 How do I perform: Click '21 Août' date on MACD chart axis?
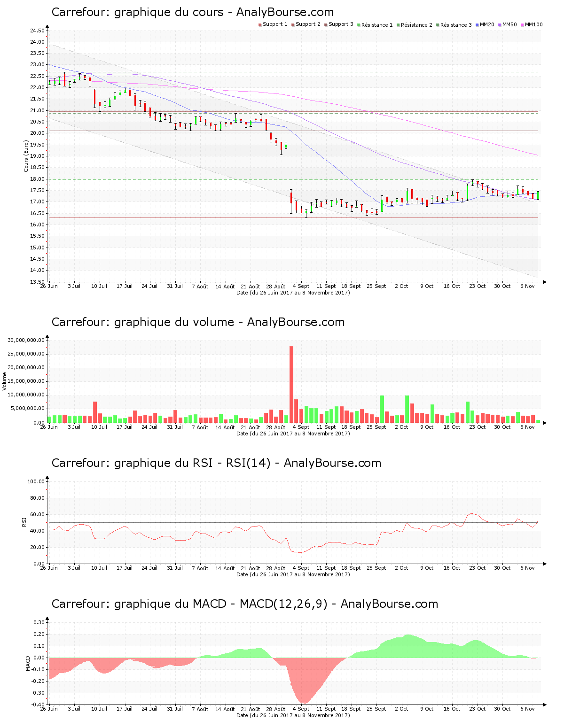pyautogui.click(x=251, y=709)
